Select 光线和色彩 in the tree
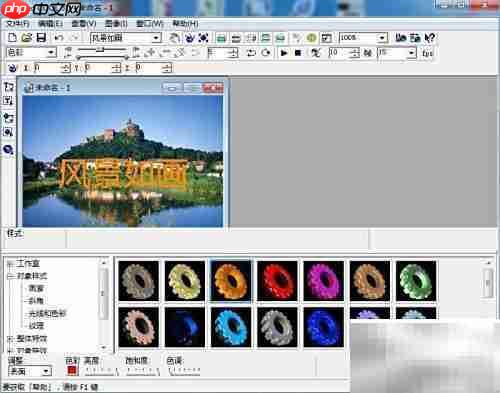 (48, 313)
